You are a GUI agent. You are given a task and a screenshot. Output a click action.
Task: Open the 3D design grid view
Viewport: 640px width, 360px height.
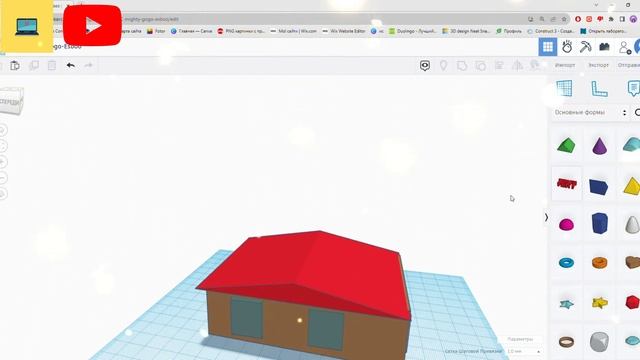pyautogui.click(x=548, y=47)
